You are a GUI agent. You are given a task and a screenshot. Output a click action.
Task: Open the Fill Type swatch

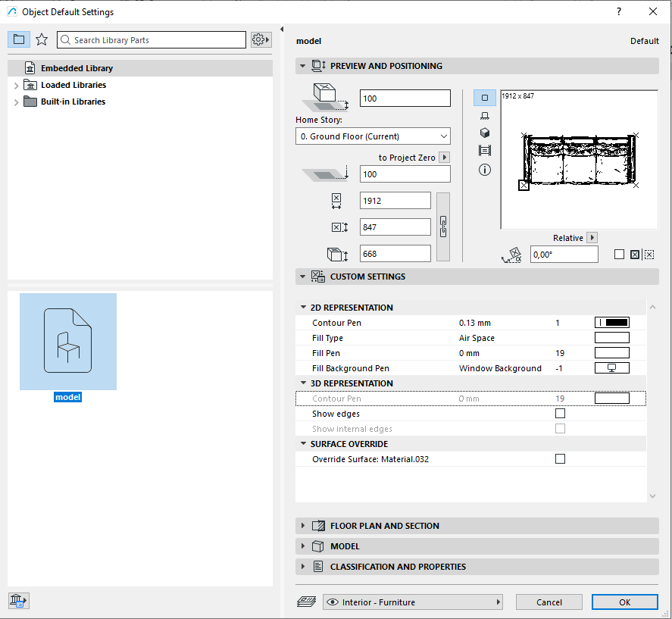tap(611, 338)
